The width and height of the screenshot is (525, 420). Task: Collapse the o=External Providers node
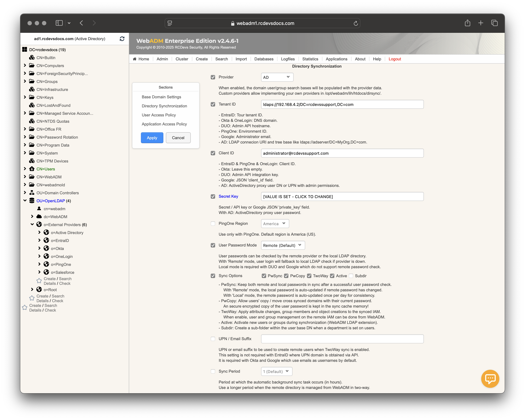(32, 224)
